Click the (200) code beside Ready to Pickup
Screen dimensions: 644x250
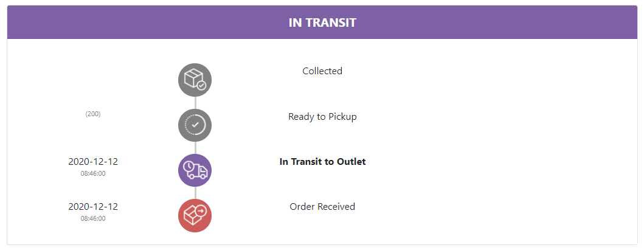pyautogui.click(x=93, y=114)
